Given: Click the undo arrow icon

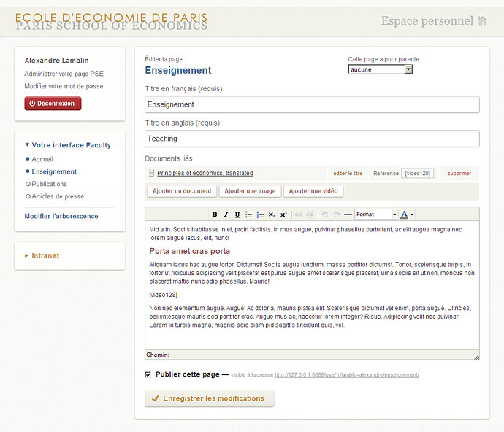Looking at the screenshot, I should (x=325, y=215).
